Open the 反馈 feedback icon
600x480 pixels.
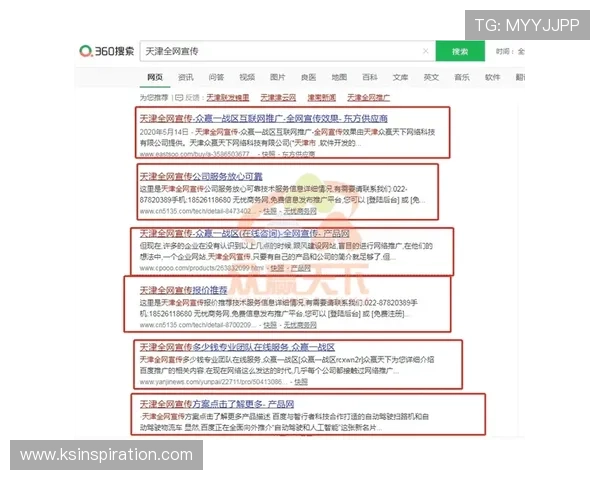pyautogui.click(x=179, y=98)
